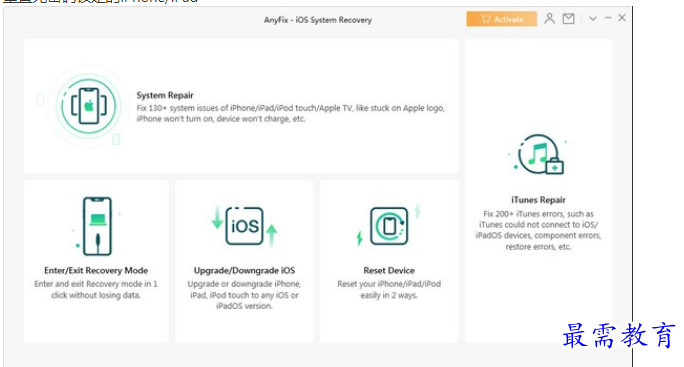684x367 pixels.
Task: Select Upgrade/Downgrade iOS label
Action: tap(244, 271)
